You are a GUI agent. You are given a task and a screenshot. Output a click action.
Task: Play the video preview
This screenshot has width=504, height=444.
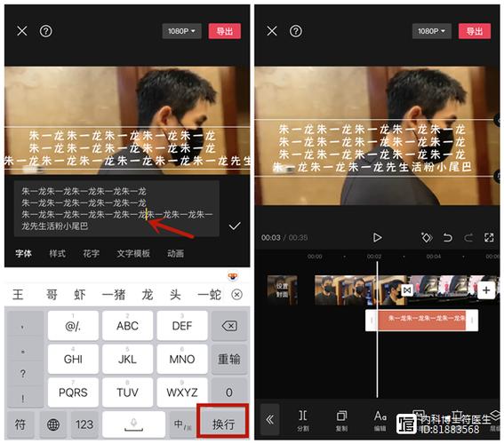click(x=377, y=238)
